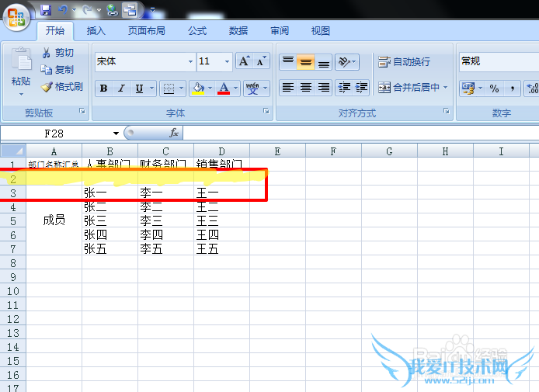Launch 字体 font dialog launcher
The width and height of the screenshot is (539, 392).
coord(266,111)
